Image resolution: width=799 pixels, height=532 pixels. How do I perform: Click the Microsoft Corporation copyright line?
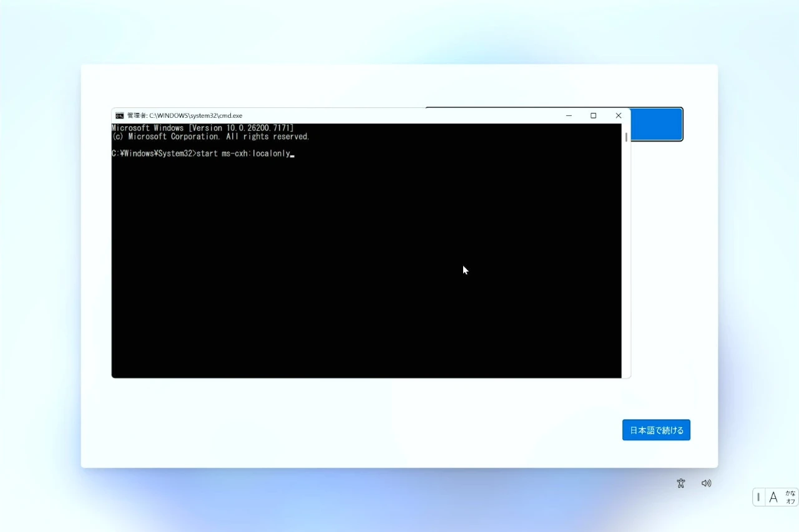(210, 137)
